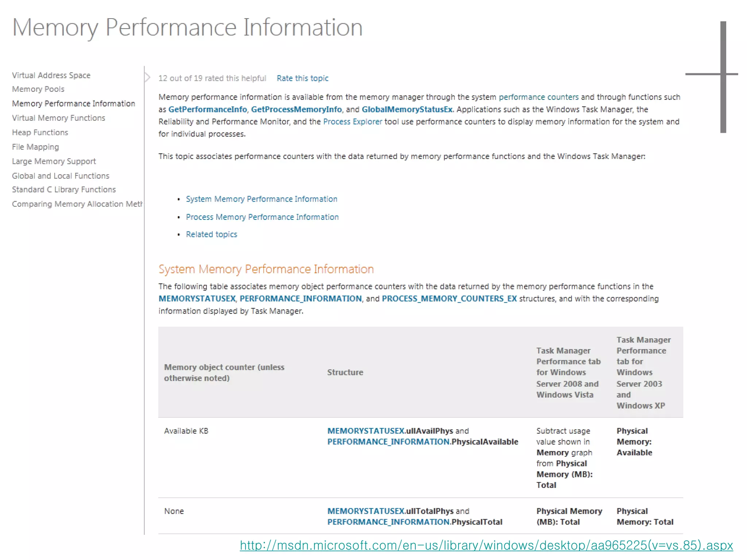The width and height of the screenshot is (747, 560).
Task: Open the msdn.microsoft.com URL at bottom
Action: 486,545
